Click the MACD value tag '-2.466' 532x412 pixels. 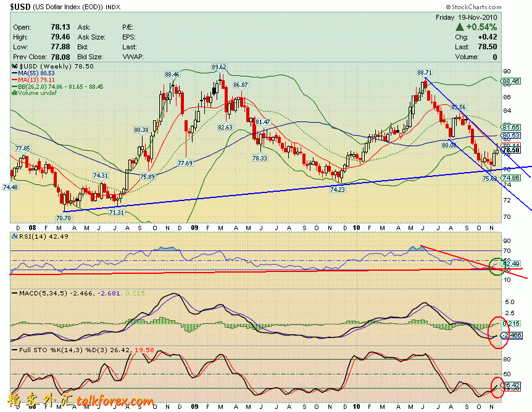point(511,335)
